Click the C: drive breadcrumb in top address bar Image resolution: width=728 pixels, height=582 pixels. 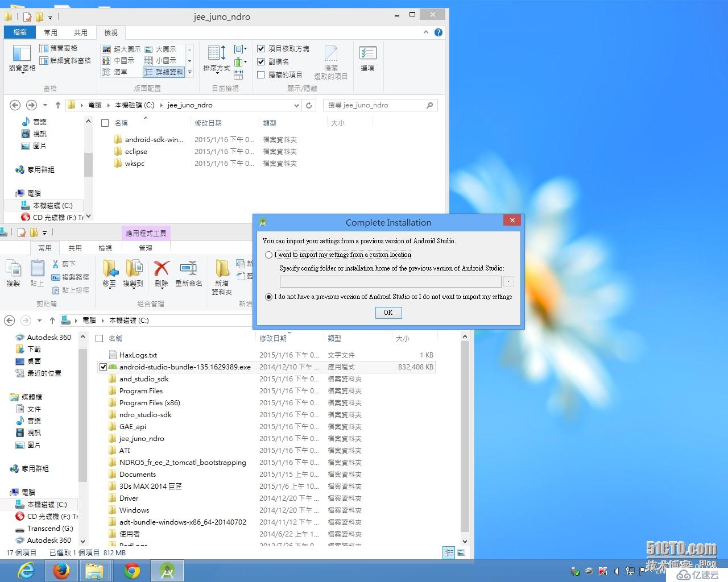click(x=135, y=105)
